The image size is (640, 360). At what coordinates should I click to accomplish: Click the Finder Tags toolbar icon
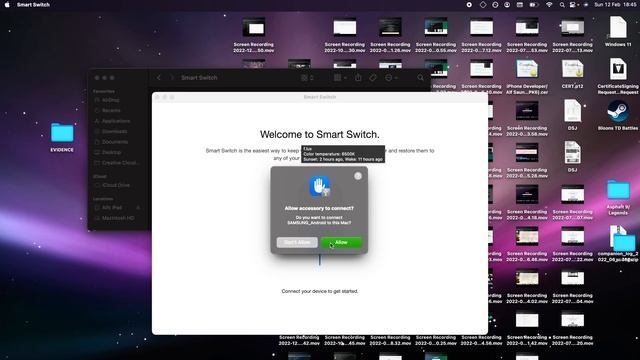click(373, 78)
